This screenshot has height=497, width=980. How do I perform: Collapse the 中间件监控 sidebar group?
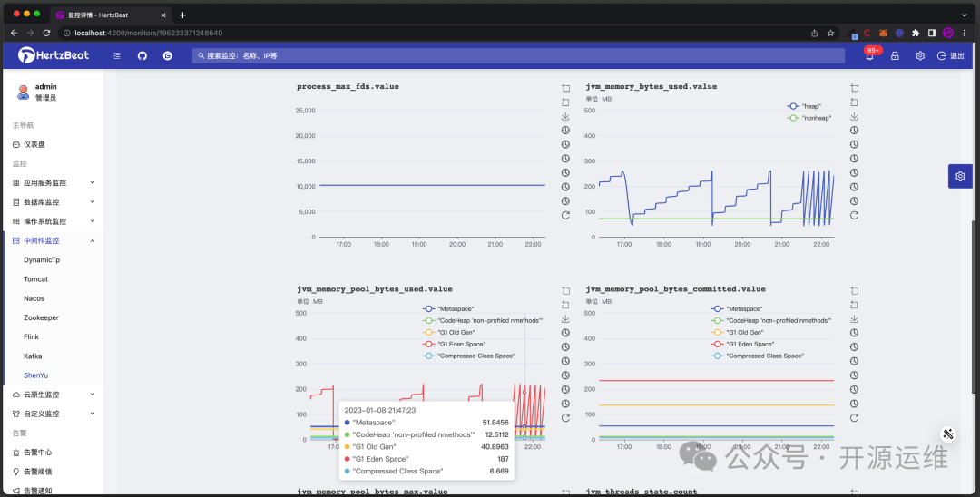coord(54,240)
